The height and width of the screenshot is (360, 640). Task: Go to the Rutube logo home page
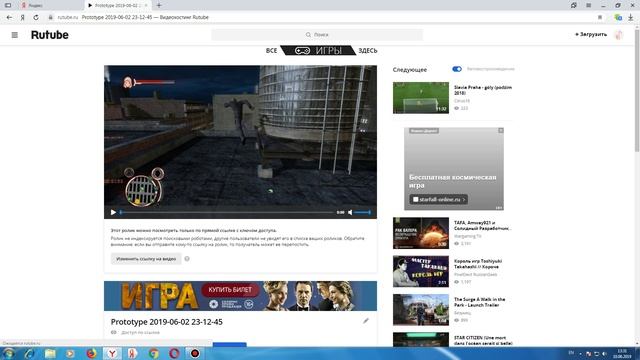tap(50, 35)
